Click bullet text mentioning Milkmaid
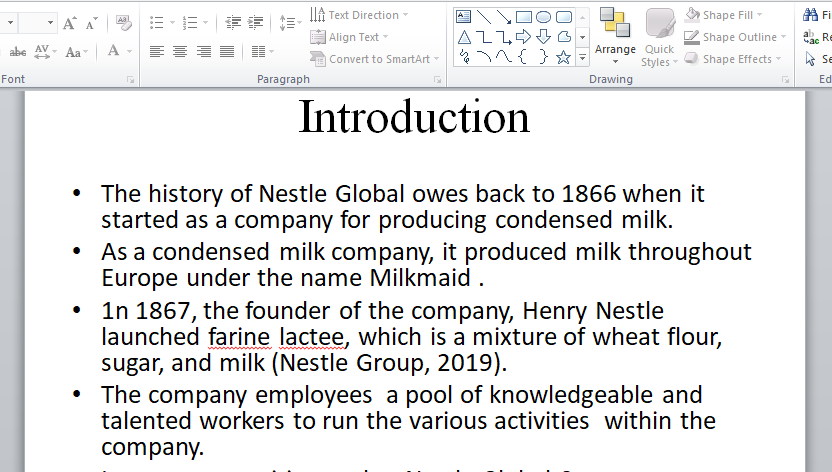This screenshot has width=832, height=472. point(426,265)
